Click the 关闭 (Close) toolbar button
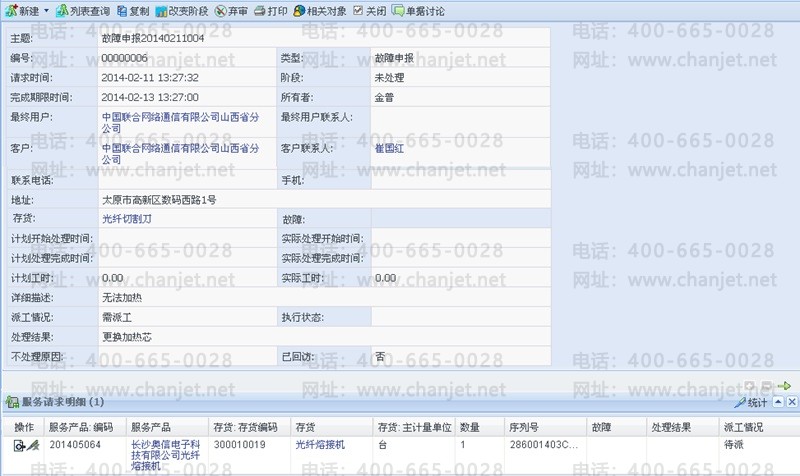Image resolution: width=800 pixels, height=476 pixels. 370,11
